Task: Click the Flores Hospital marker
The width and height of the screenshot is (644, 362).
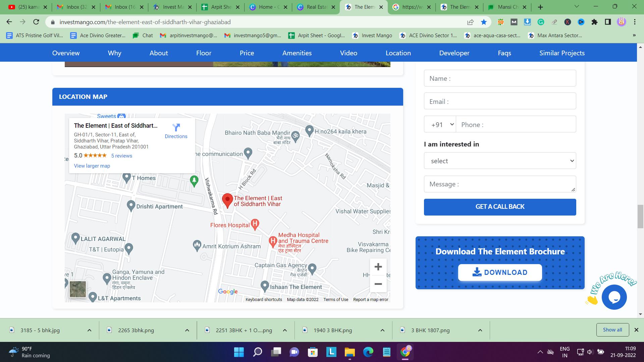Action: tap(255, 224)
